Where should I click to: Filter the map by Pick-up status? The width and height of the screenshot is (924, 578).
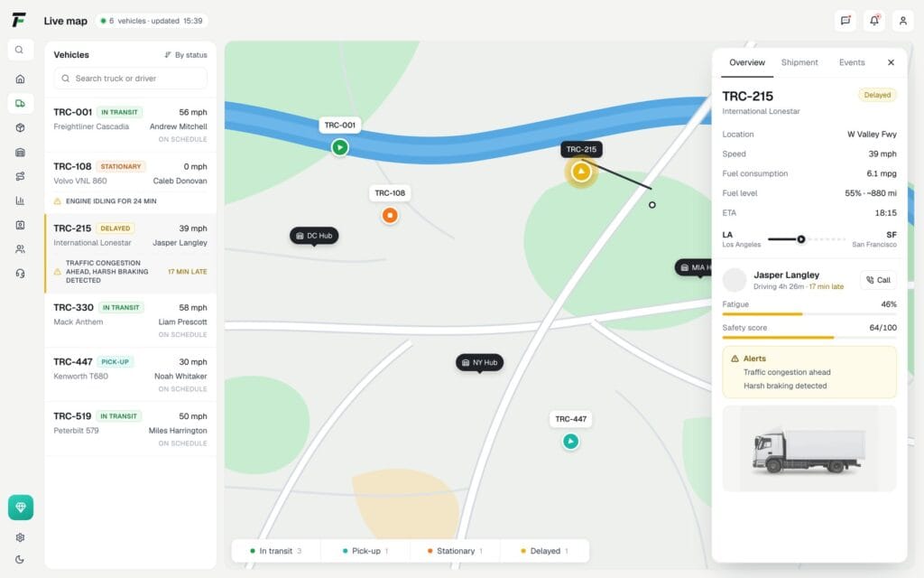pyautogui.click(x=365, y=551)
